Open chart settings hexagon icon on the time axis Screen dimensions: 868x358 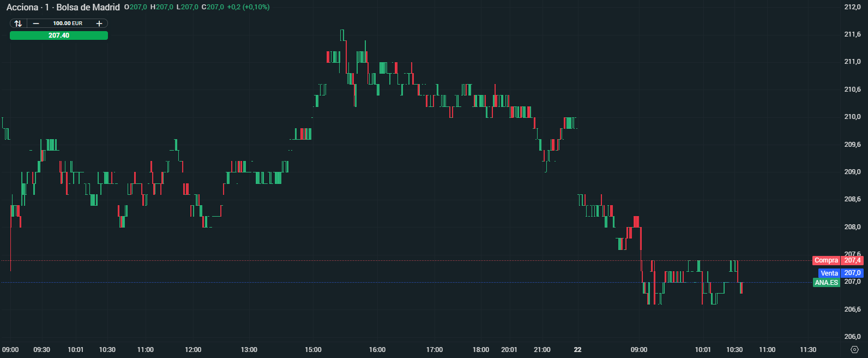coord(854,350)
